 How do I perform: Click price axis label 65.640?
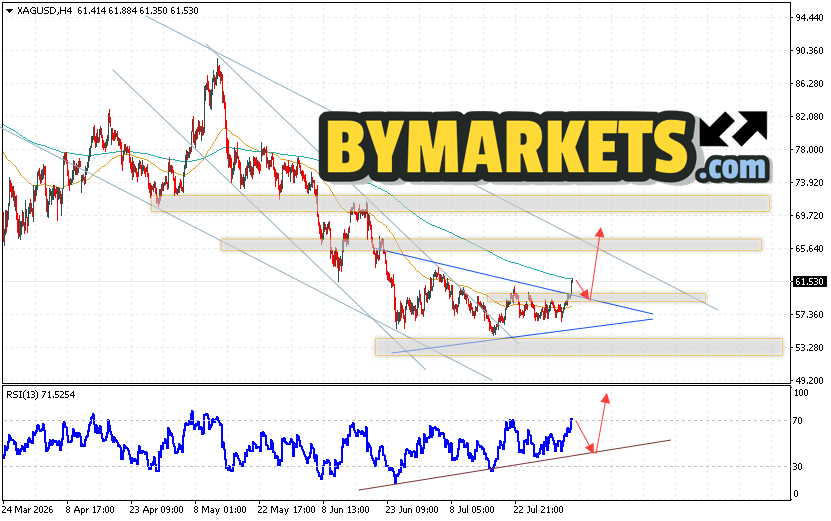[x=809, y=248]
